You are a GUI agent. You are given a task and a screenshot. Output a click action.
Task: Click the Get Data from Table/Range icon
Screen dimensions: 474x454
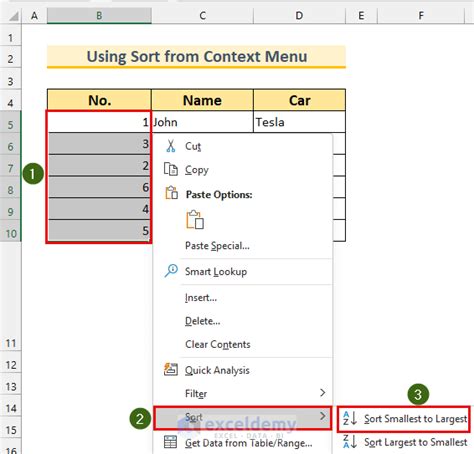pyautogui.click(x=170, y=442)
